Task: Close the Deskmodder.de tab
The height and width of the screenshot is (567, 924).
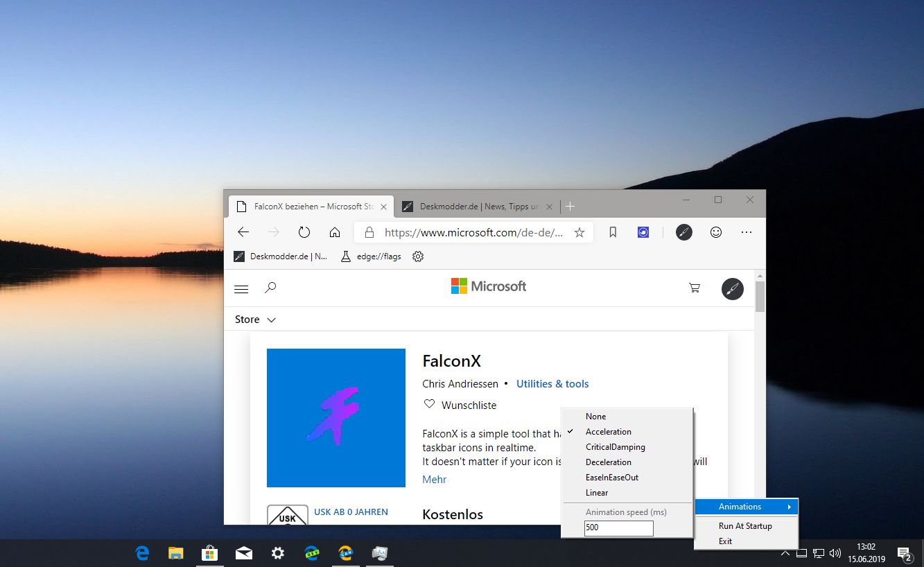Action: [x=550, y=207]
